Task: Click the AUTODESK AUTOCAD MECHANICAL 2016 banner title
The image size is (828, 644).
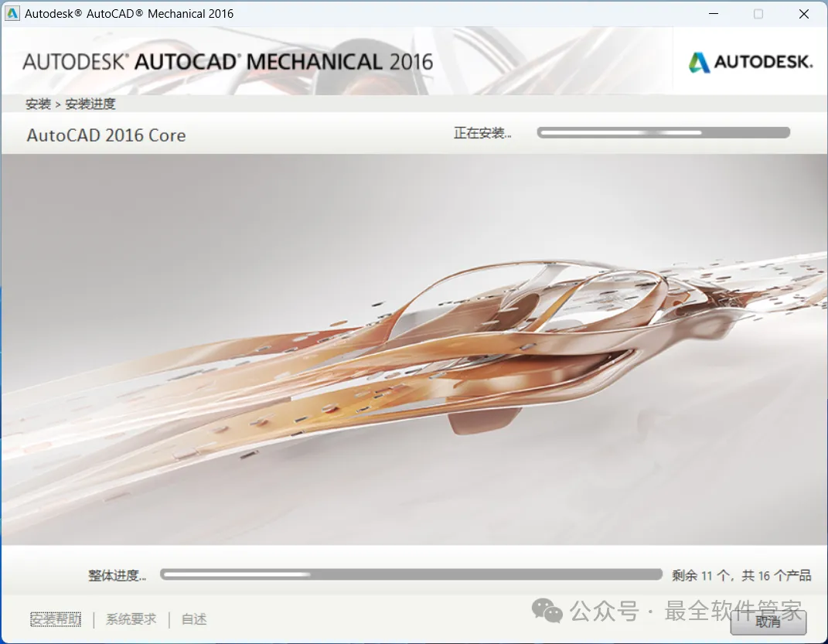Action: pos(227,62)
